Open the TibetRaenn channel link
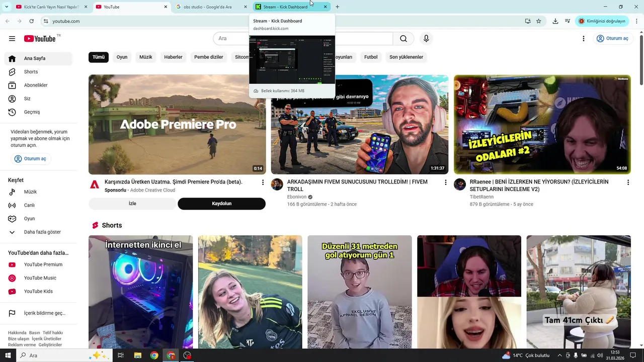Screen dimensions: 644x362 [481, 197]
